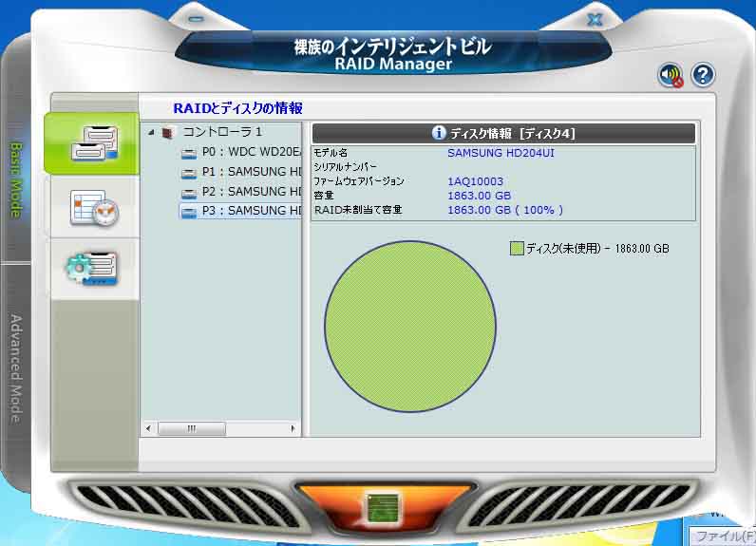Image resolution: width=756 pixels, height=546 pixels.
Task: Click firmware value 1AQ10003
Action: point(476,181)
